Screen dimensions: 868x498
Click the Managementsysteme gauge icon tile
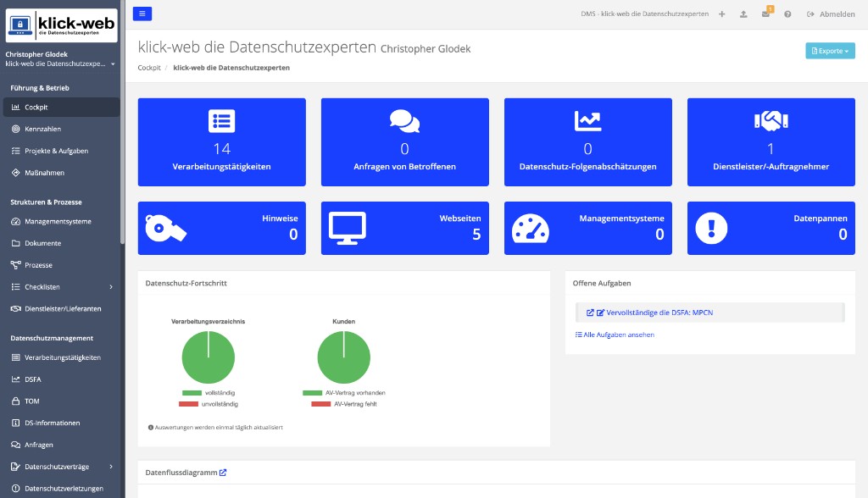[531, 228]
